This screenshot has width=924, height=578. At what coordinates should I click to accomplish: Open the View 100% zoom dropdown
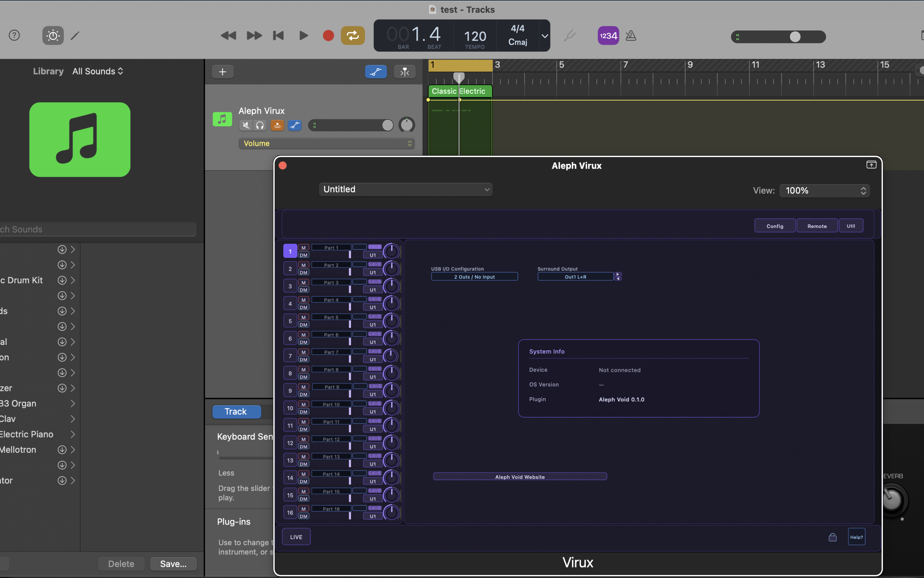[825, 190]
